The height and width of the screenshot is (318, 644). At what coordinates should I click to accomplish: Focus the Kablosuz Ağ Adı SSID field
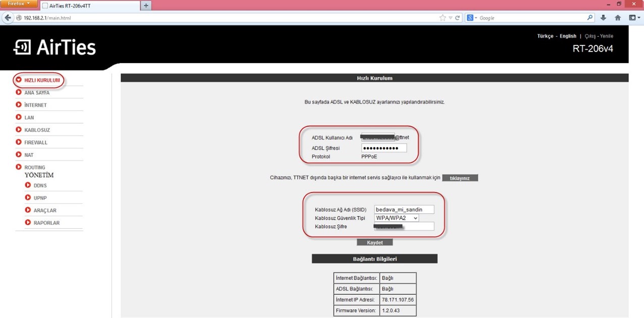pos(404,210)
